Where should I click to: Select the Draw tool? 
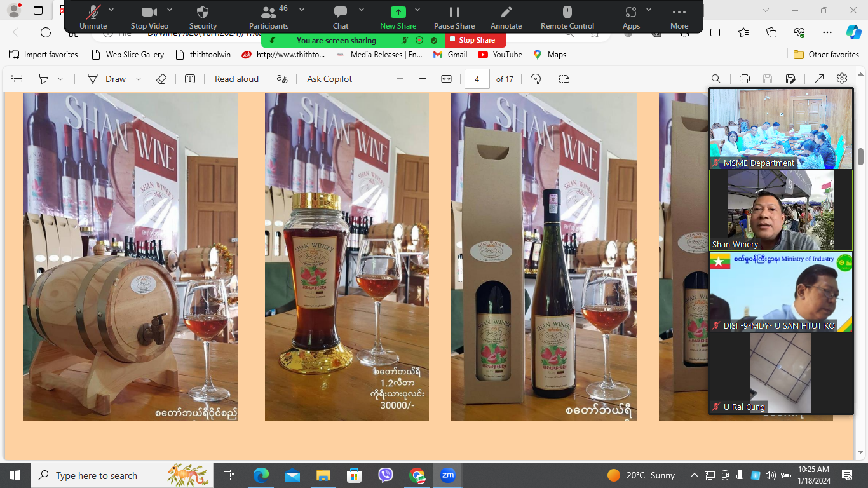[108, 79]
